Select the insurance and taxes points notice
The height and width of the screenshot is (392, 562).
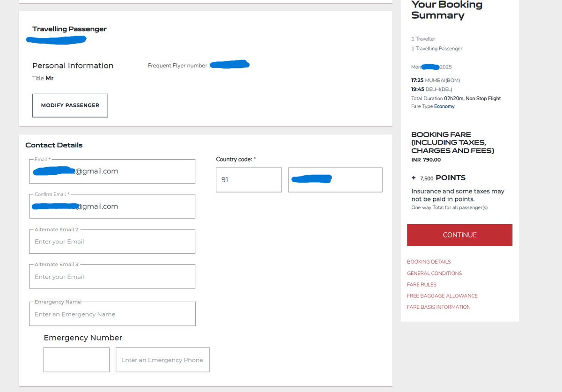coord(458,195)
